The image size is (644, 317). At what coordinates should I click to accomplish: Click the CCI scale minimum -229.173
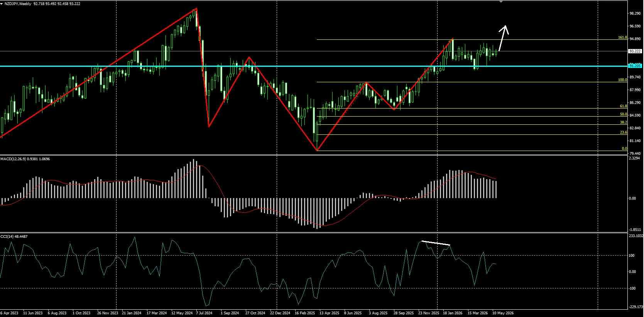point(636,307)
